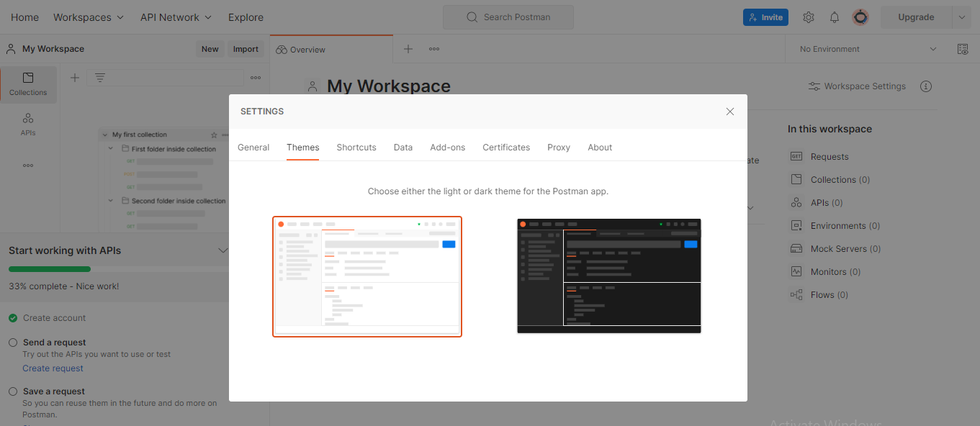Open the Add-ons settings tab

448,148
